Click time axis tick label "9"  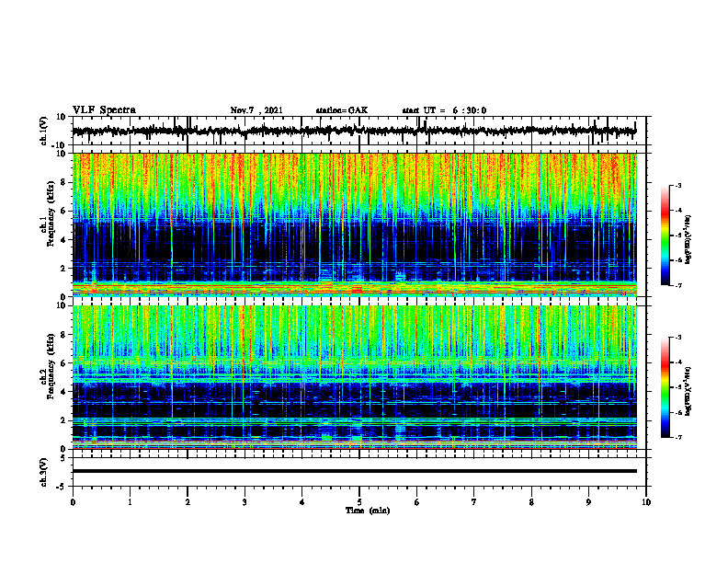[588, 502]
